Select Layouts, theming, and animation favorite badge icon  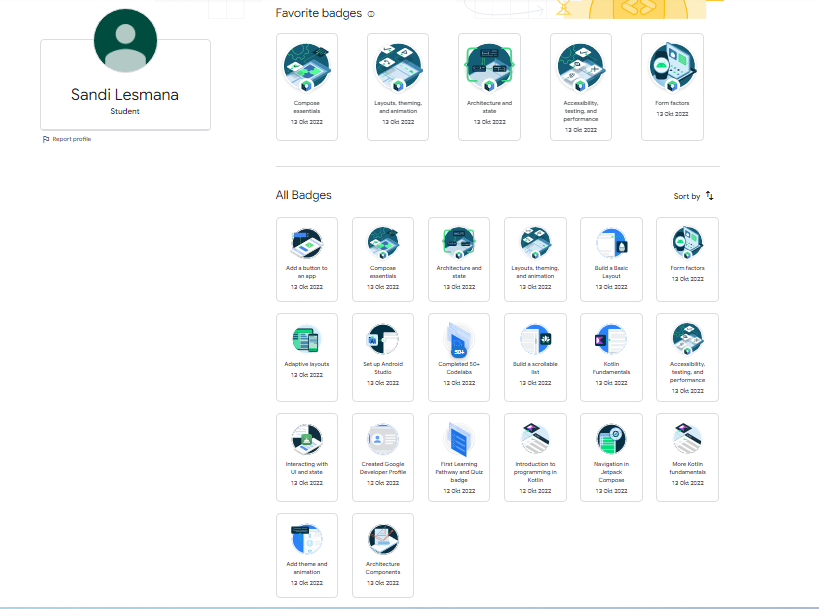coord(398,67)
